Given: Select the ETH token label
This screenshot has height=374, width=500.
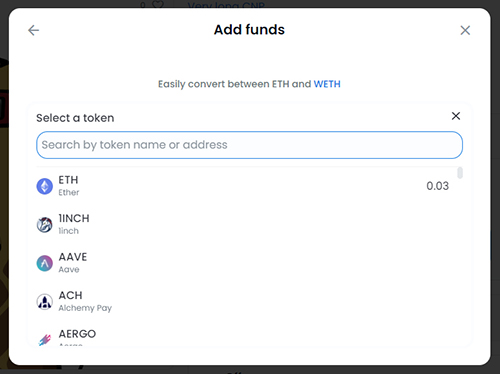Looking at the screenshot, I should click(68, 180).
